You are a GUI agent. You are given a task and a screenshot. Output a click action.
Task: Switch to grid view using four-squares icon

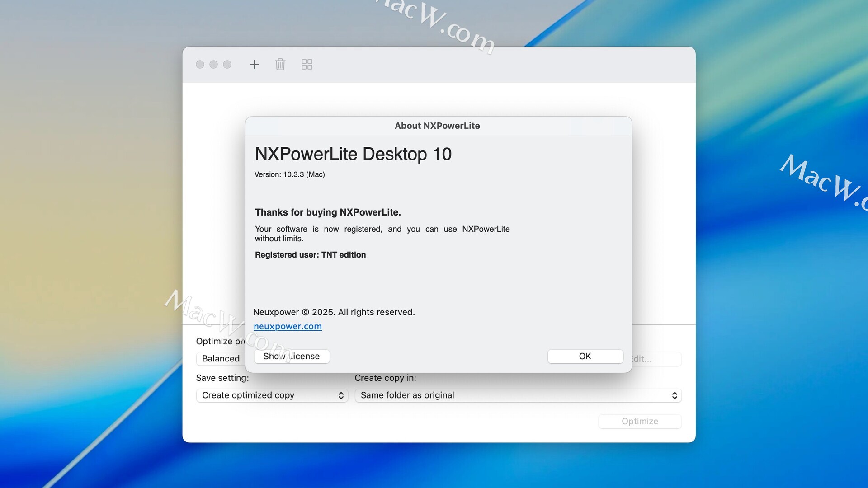click(x=307, y=64)
